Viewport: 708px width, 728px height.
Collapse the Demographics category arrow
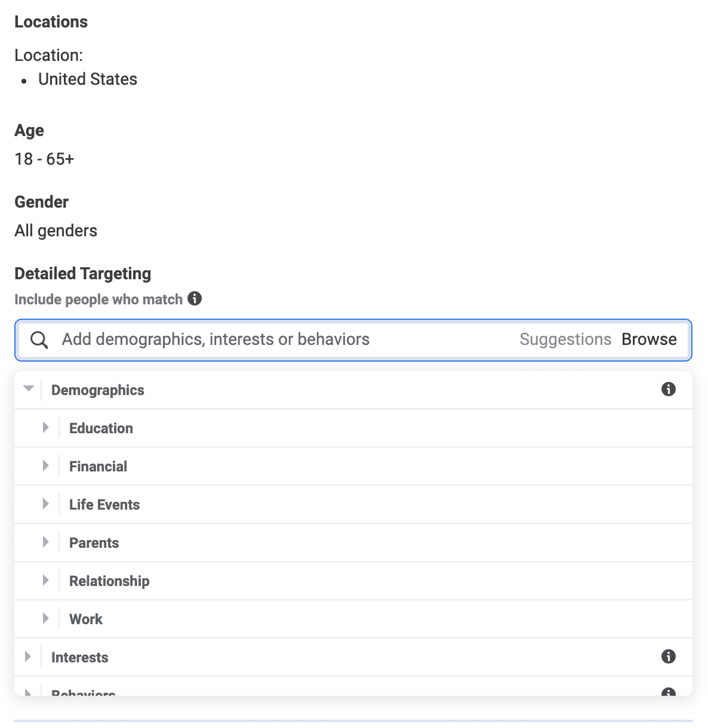coord(28,388)
